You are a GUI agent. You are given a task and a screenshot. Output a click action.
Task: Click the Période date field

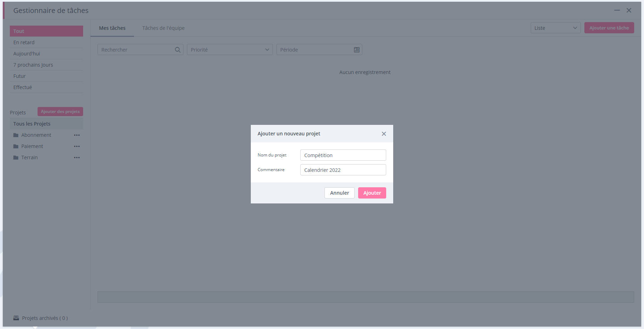[x=319, y=49]
